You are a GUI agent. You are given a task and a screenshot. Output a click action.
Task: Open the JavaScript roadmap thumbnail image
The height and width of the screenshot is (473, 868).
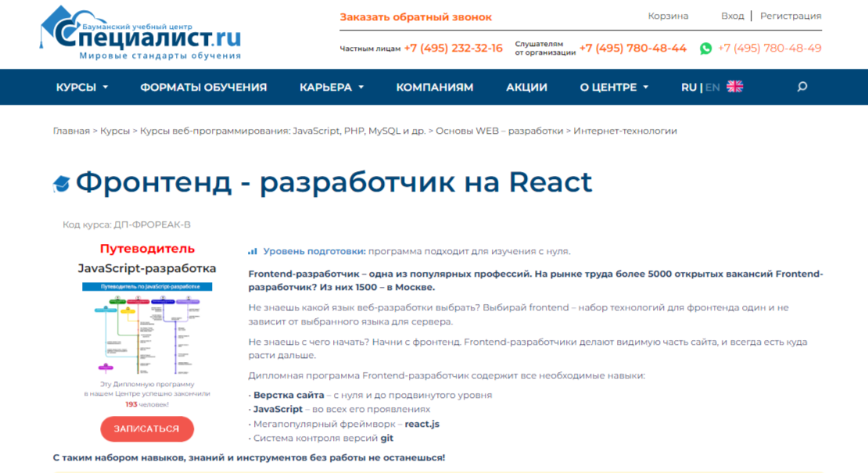point(146,328)
